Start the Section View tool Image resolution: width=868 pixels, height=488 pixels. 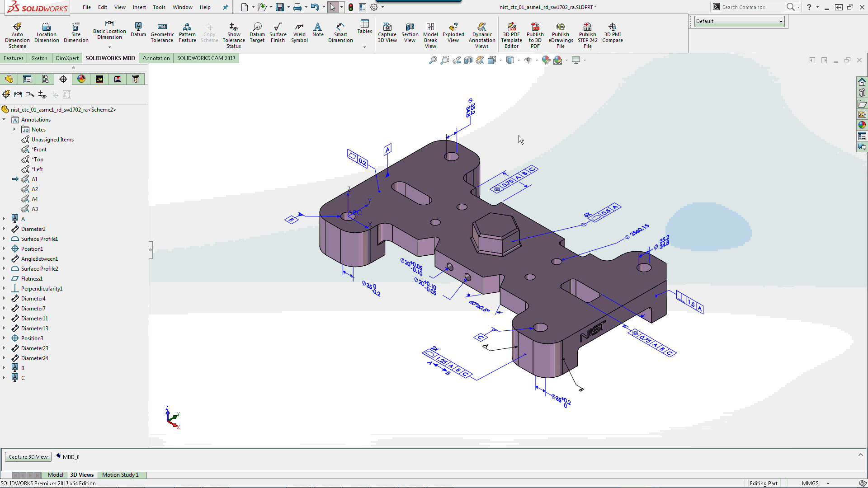[410, 34]
